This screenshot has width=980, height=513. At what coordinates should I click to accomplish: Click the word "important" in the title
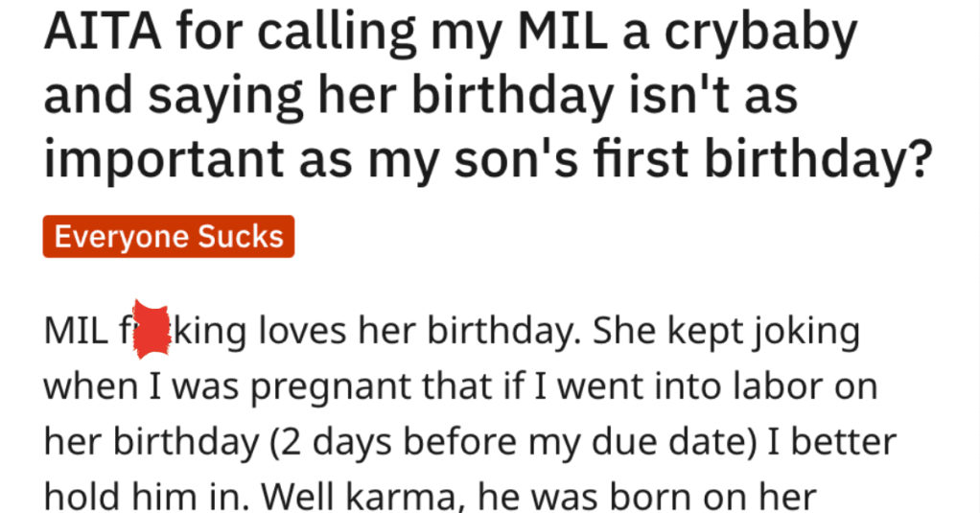click(x=164, y=159)
